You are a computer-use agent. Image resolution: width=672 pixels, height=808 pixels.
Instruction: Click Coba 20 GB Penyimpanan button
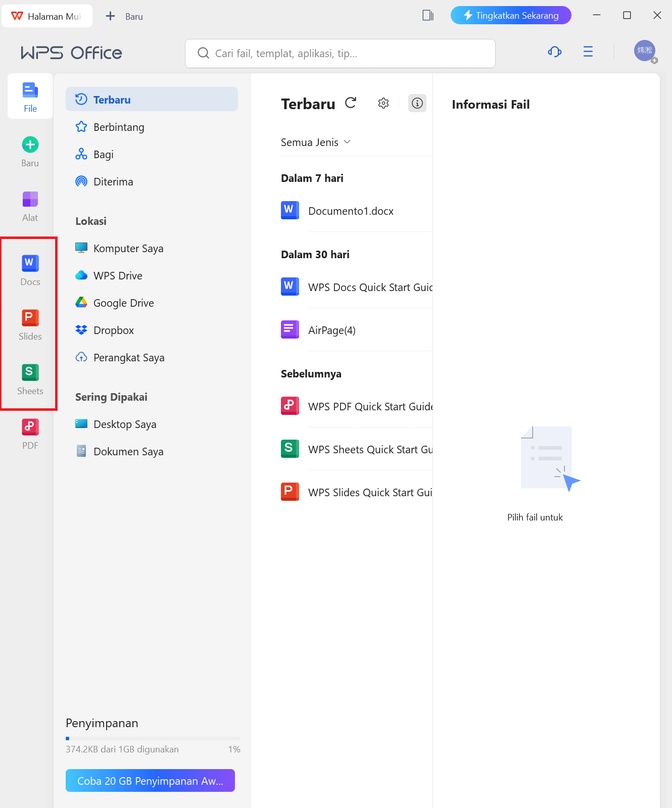(150, 781)
